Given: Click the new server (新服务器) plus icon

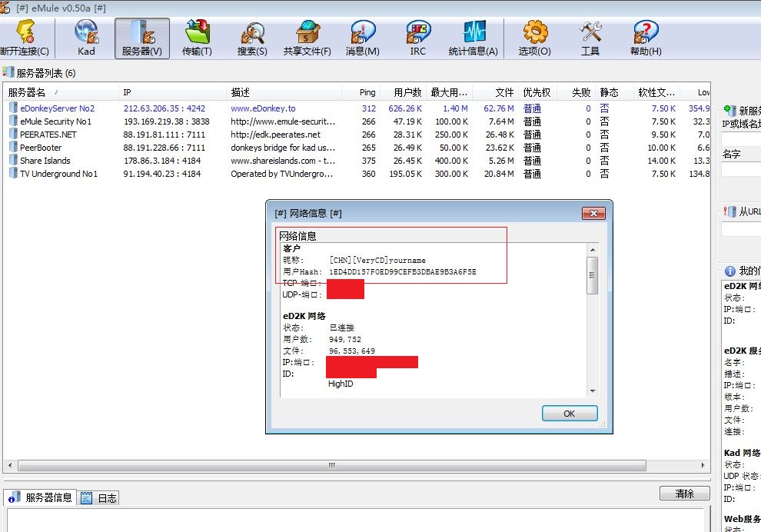Looking at the screenshot, I should [729, 110].
